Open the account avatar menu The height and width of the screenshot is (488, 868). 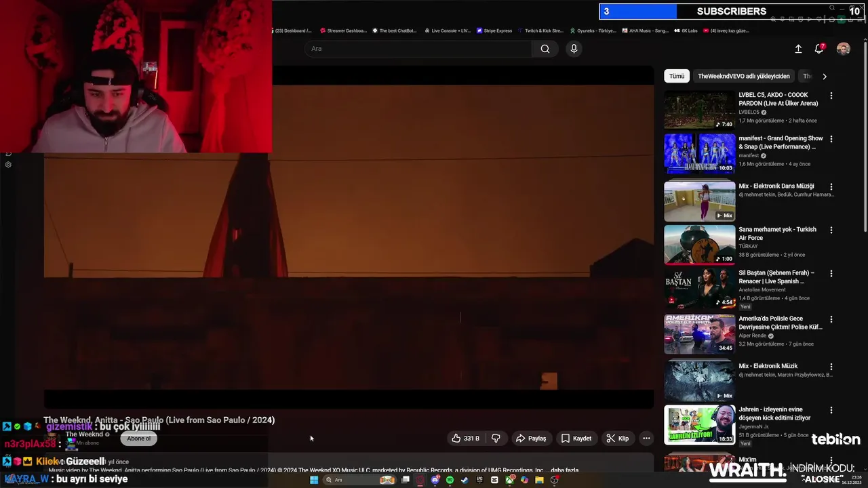click(x=844, y=49)
